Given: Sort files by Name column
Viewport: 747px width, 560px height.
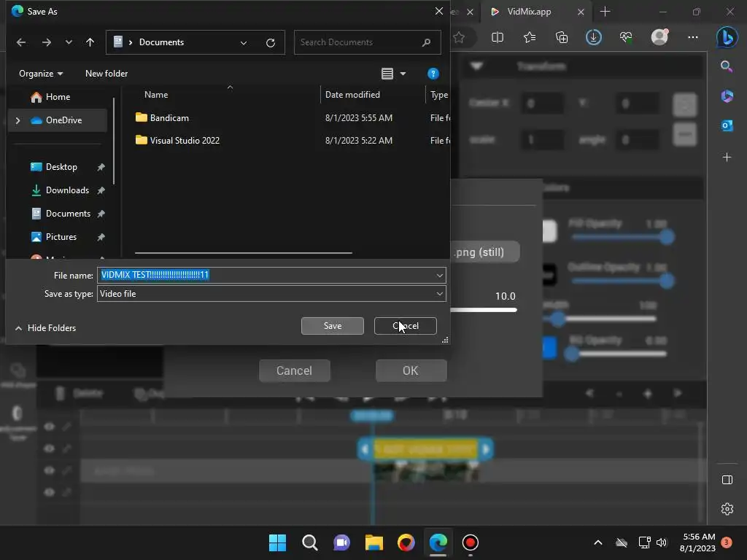Looking at the screenshot, I should click(x=156, y=95).
